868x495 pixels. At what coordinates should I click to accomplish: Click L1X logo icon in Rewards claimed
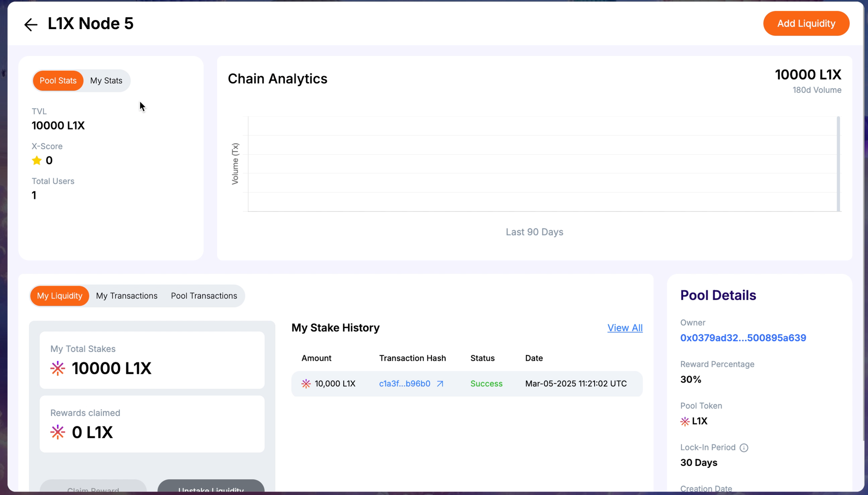pyautogui.click(x=58, y=432)
